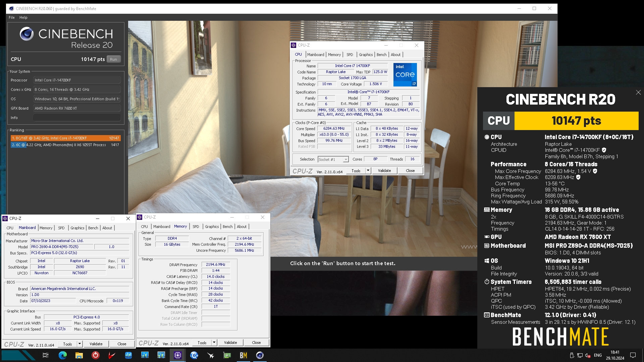Click the Intel Core i7 badge in CPU-Z
The image size is (644, 362).
(x=405, y=74)
